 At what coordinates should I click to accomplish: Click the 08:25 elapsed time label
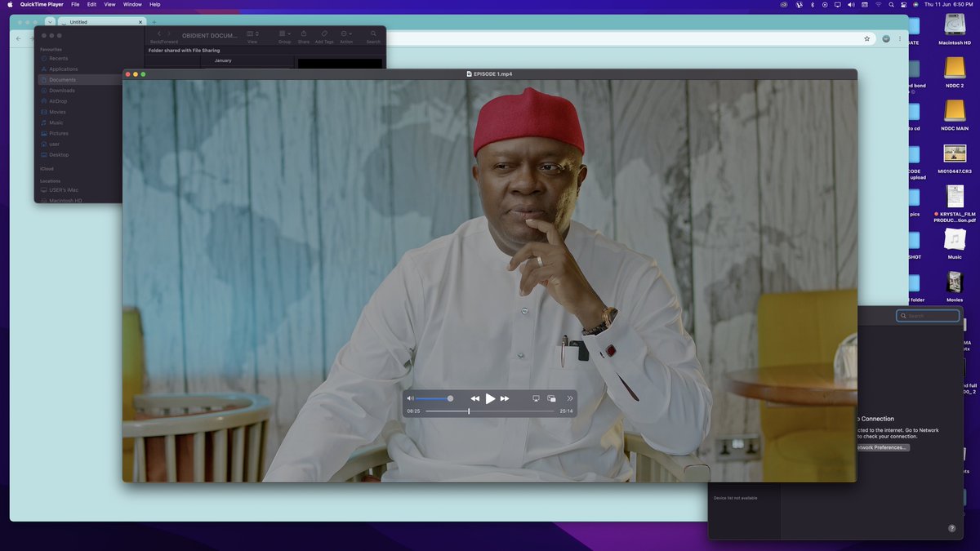[x=414, y=411]
